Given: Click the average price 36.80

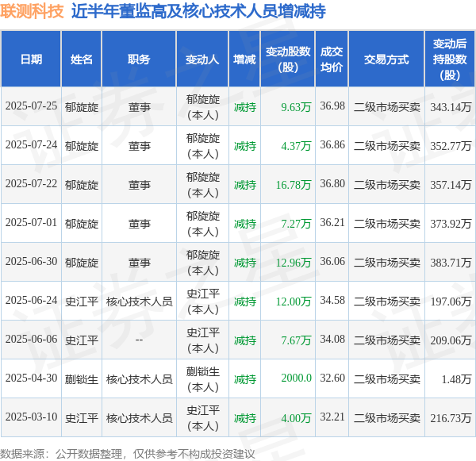Looking at the screenshot, I should coord(332,184).
